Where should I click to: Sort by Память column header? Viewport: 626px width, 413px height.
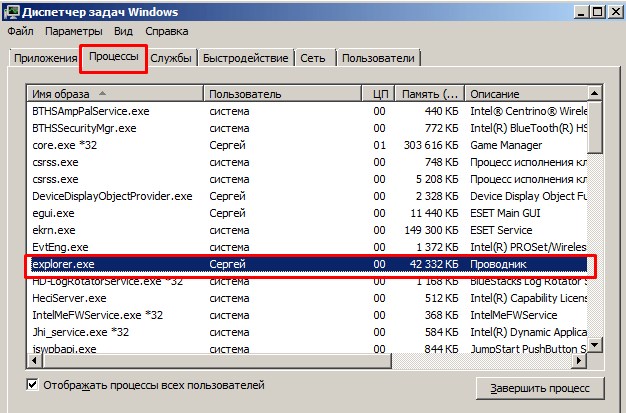coord(430,94)
